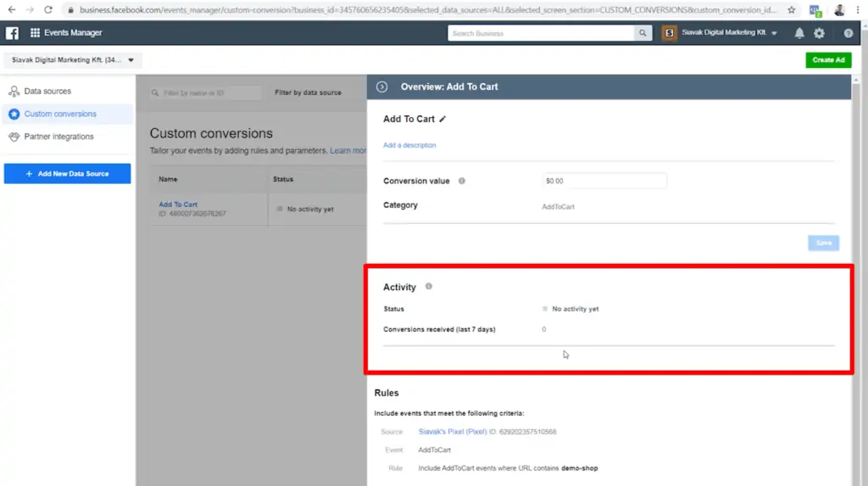
Task: Click the site lock icon
Action: [70, 10]
